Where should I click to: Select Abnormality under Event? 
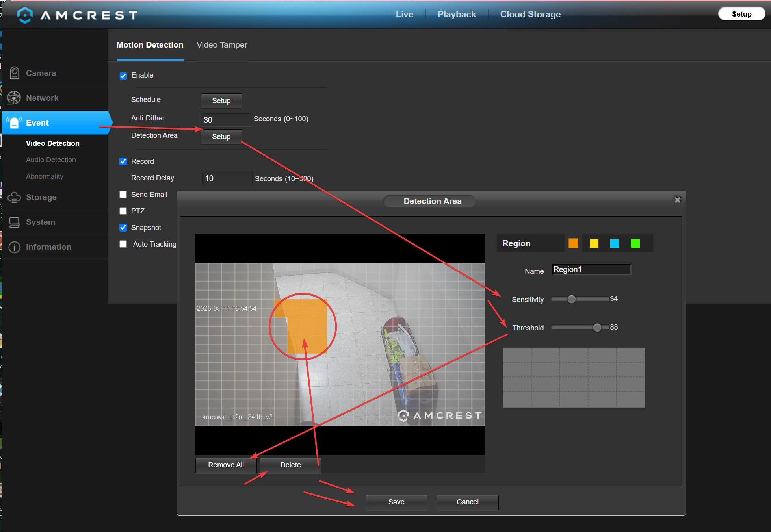pyautogui.click(x=45, y=176)
